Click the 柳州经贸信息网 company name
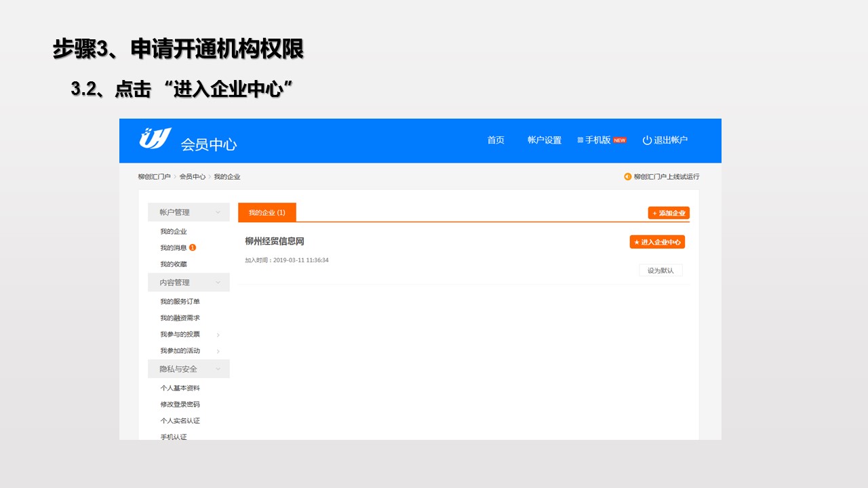 (x=275, y=241)
